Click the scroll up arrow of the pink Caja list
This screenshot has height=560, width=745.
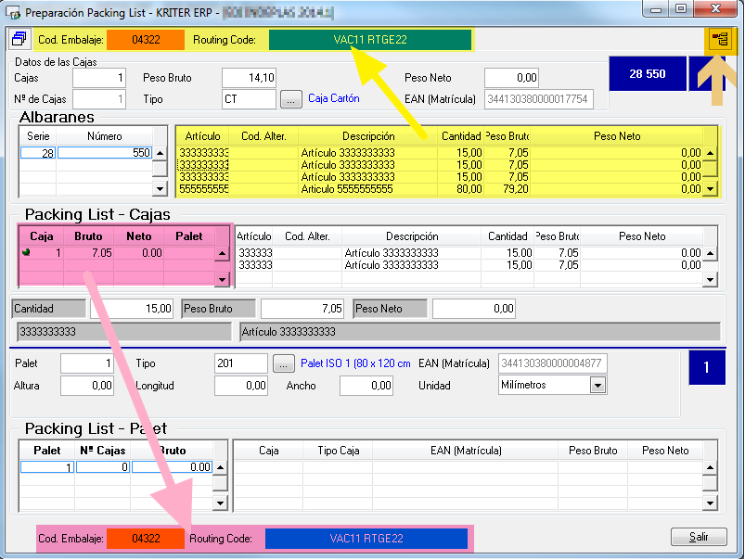[x=222, y=254]
